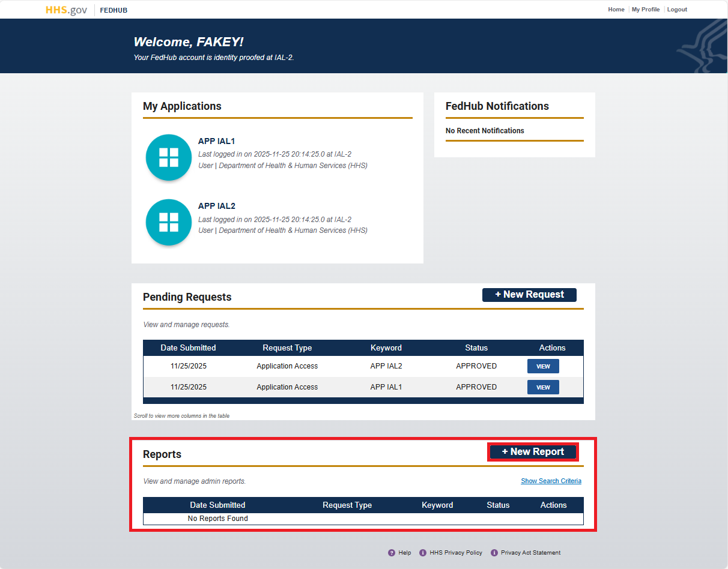Click the info icon beside Privacy Act Statement
This screenshot has width=728, height=569.
pyautogui.click(x=494, y=553)
